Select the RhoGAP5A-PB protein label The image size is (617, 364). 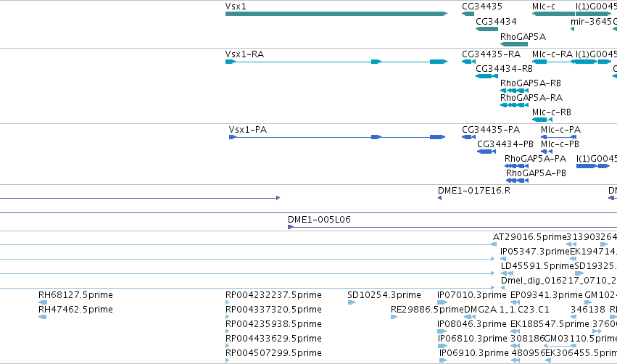pyautogui.click(x=536, y=173)
